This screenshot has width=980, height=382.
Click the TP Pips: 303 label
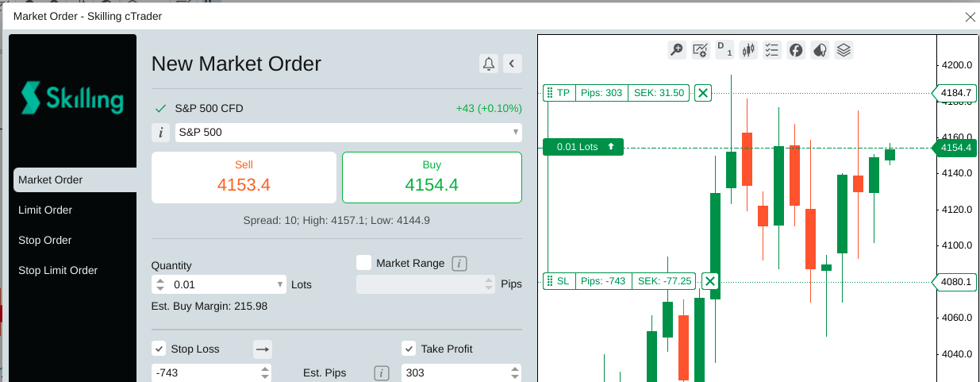601,93
